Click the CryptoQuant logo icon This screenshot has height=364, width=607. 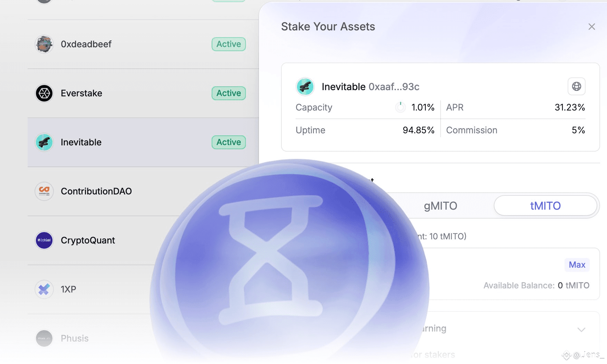click(x=44, y=240)
